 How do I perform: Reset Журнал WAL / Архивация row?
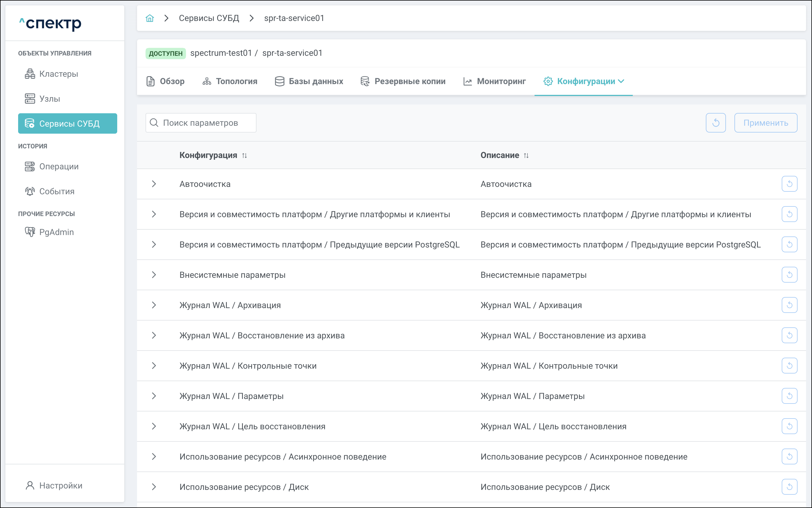pyautogui.click(x=789, y=305)
